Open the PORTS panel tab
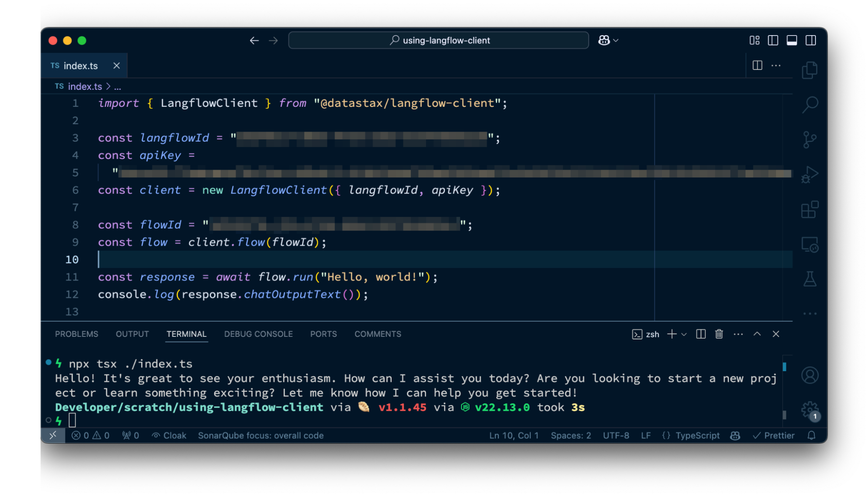Screen dimensions: 868x497 [x=323, y=334]
